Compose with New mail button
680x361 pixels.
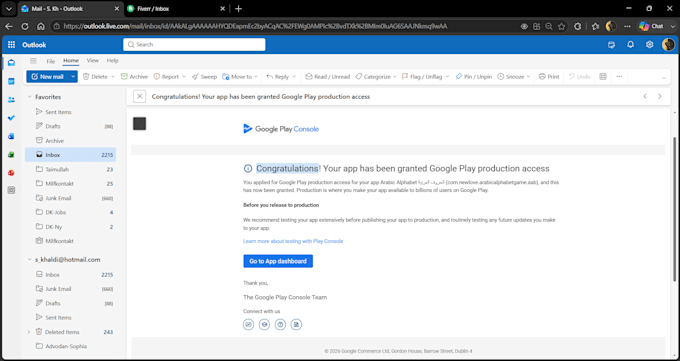click(x=47, y=76)
